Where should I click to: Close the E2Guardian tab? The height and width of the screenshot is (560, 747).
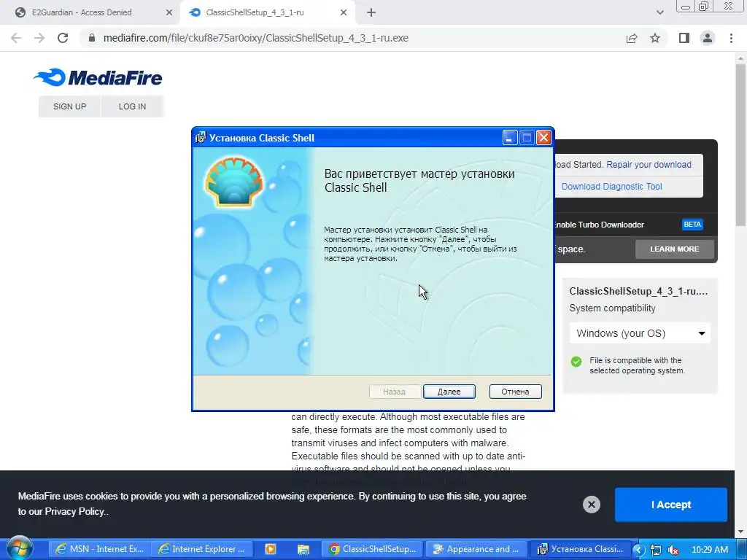tap(169, 13)
